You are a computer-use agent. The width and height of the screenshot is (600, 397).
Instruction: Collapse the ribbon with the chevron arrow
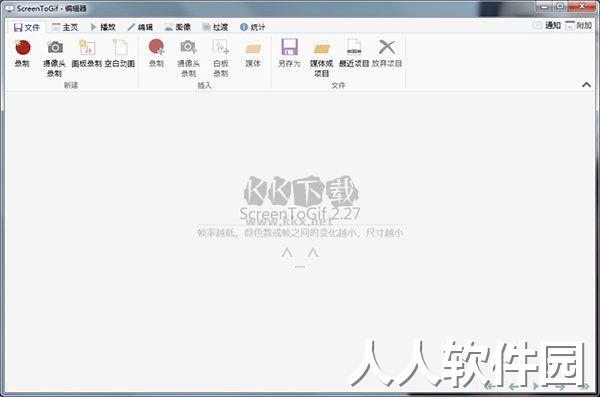(586, 85)
